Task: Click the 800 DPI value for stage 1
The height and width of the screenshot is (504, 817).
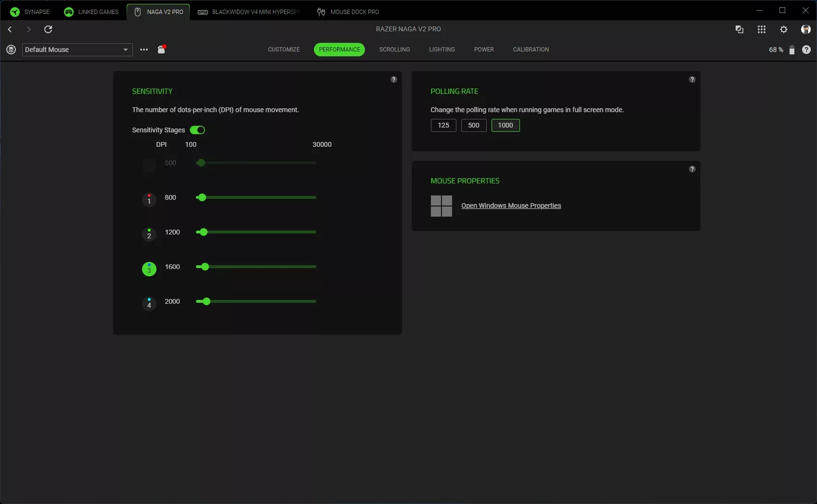Action: (x=170, y=197)
